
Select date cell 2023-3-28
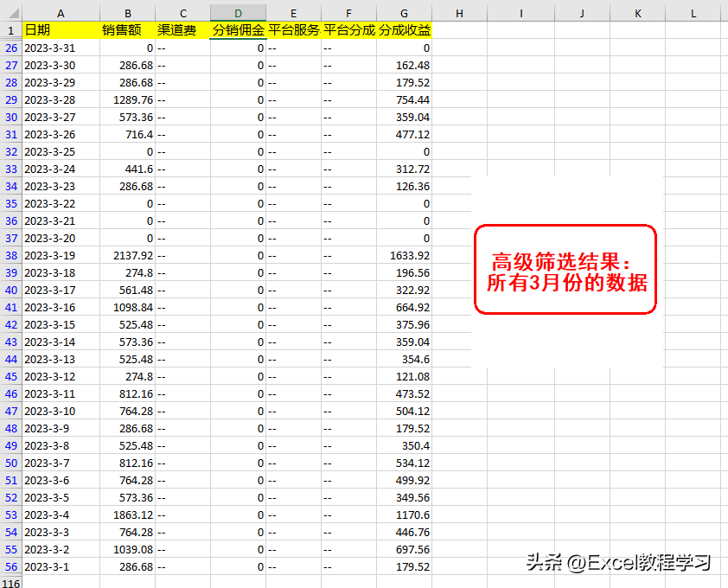coord(61,99)
